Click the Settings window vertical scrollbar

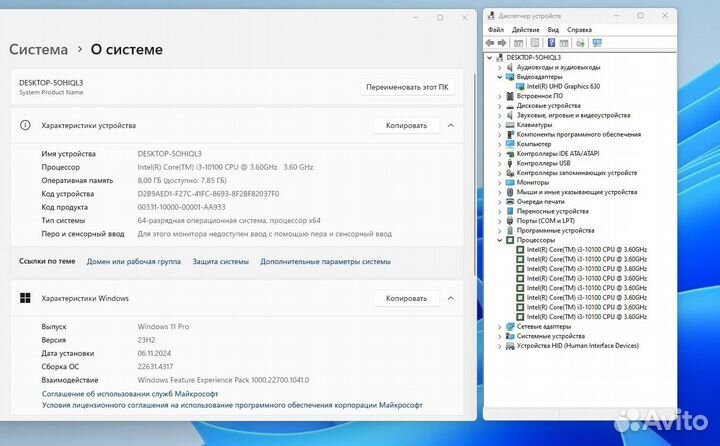pos(474,175)
